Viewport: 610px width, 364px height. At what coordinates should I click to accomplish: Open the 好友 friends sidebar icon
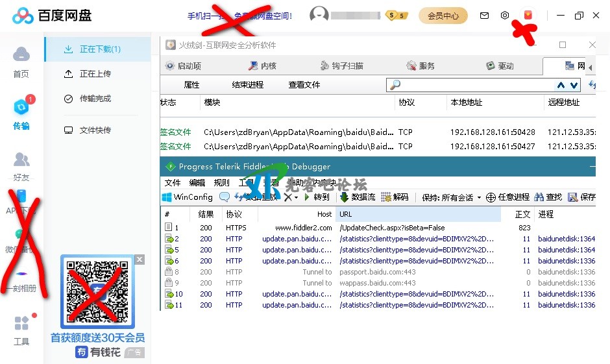[21, 165]
